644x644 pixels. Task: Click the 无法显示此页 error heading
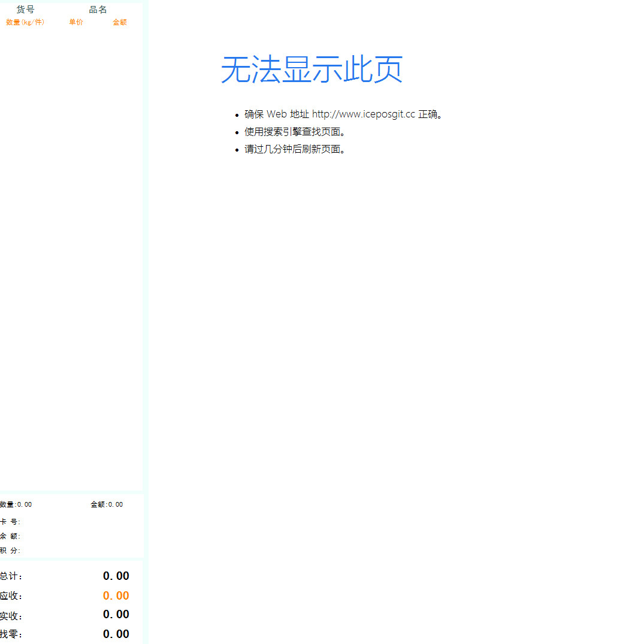pos(312,69)
